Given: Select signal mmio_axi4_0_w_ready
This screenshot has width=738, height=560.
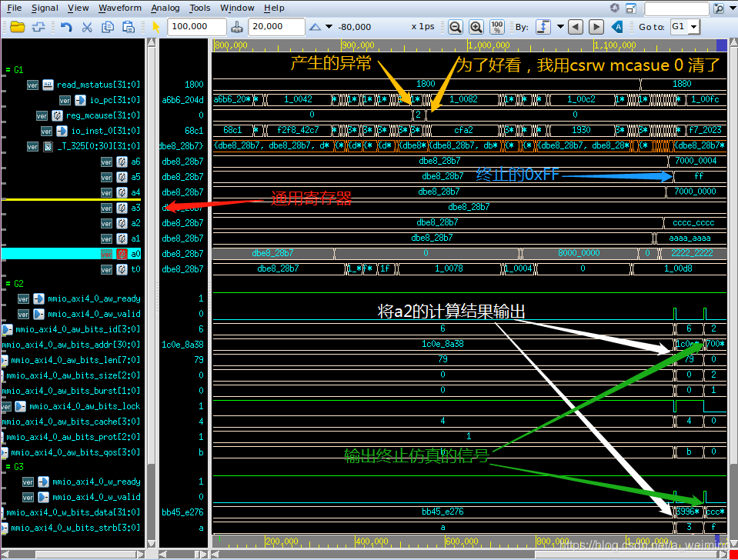Looking at the screenshot, I should pos(96,482).
